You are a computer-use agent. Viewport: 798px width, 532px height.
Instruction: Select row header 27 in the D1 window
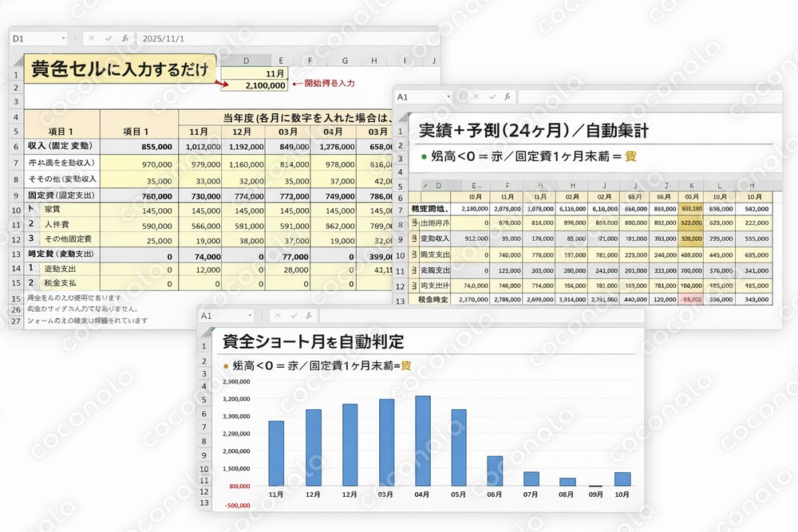coord(16,321)
